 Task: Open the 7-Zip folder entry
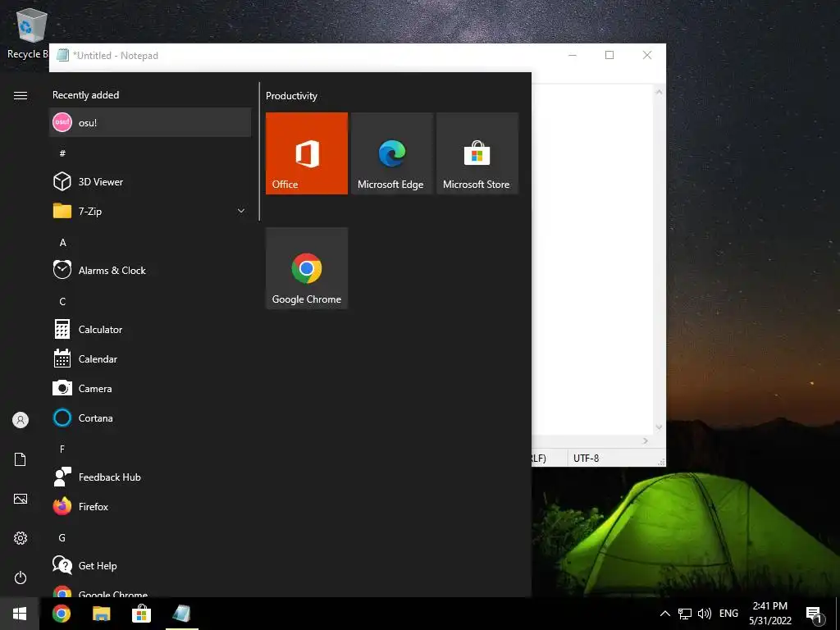pyautogui.click(x=150, y=211)
